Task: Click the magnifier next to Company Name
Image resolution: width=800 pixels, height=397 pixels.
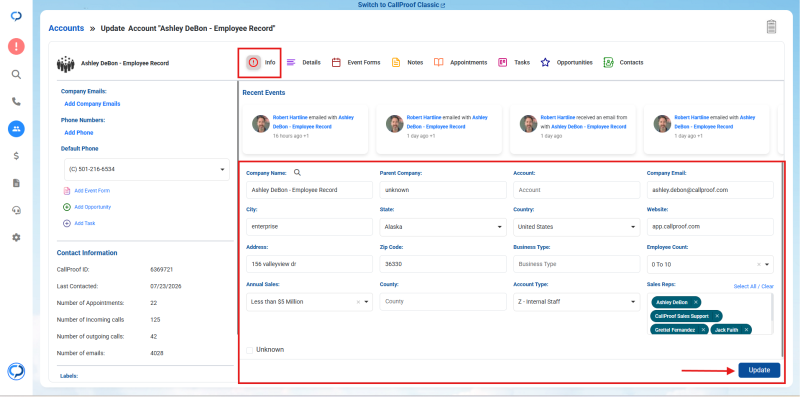Action: 297,172
